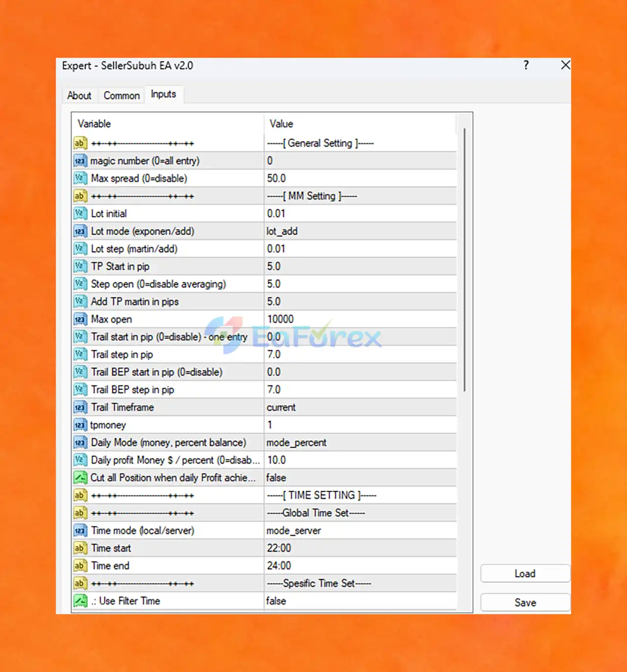This screenshot has width=627, height=672.
Task: Click the integer icon beside magic number
Action: (80, 161)
